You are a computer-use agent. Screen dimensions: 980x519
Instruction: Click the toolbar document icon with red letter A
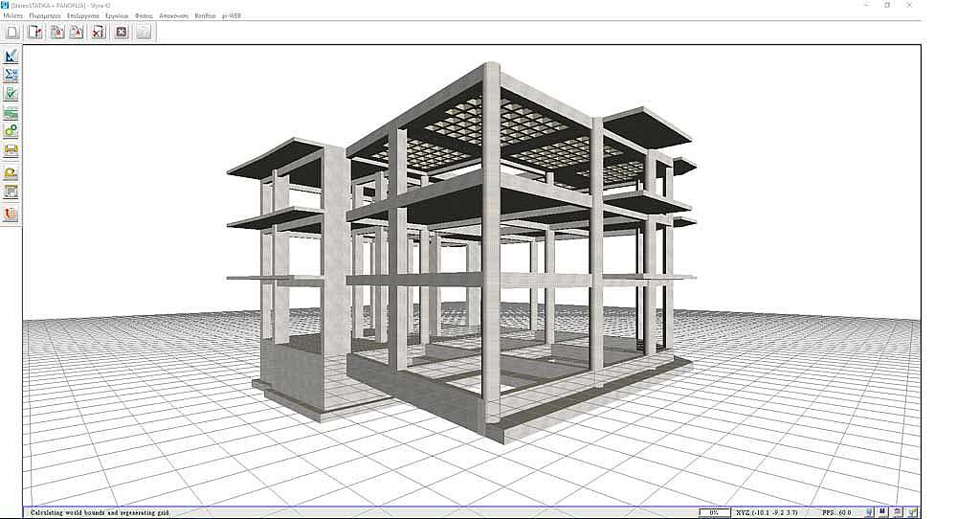click(76, 32)
